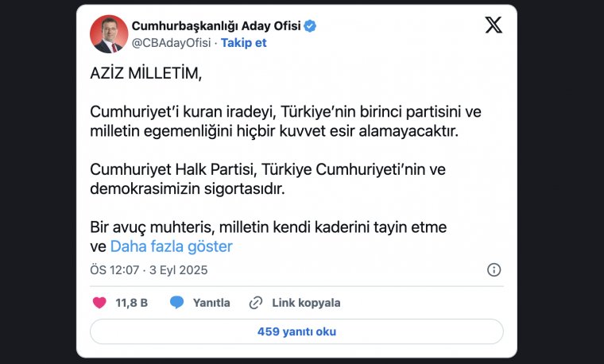The image size is (604, 364).
Task: Follow the account via Takip et
Action: (243, 43)
